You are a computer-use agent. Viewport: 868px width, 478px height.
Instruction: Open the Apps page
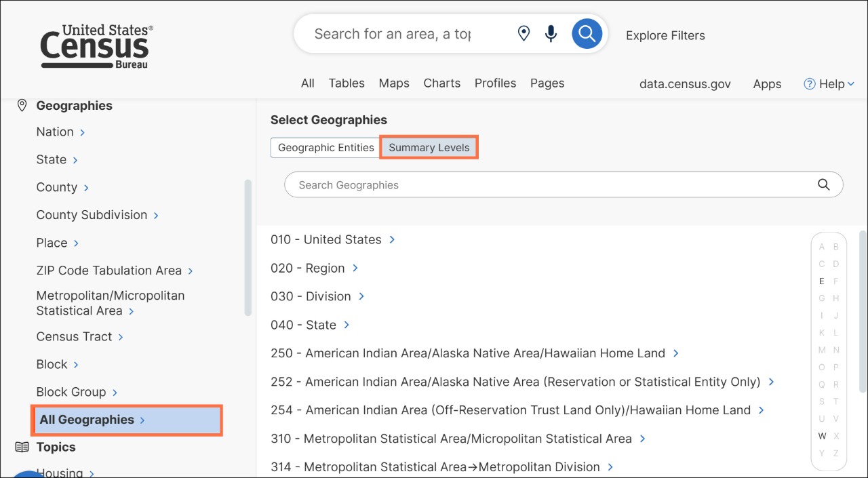click(767, 84)
